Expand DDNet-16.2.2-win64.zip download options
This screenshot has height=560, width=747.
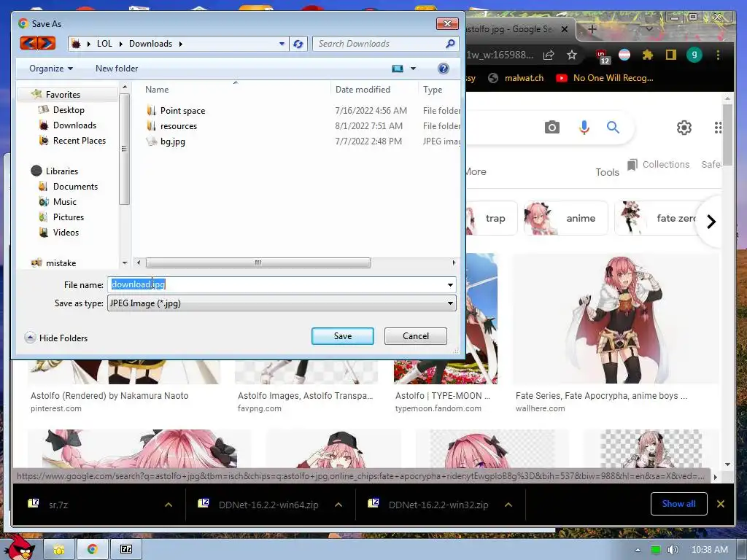[338, 505]
